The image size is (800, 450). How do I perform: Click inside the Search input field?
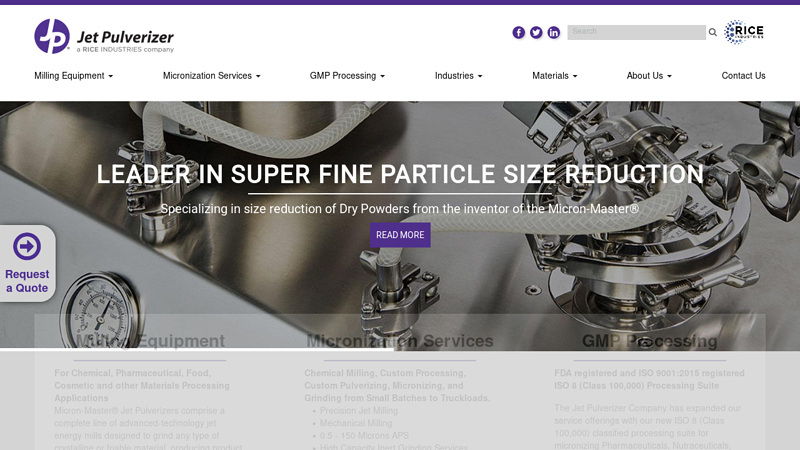[636, 32]
